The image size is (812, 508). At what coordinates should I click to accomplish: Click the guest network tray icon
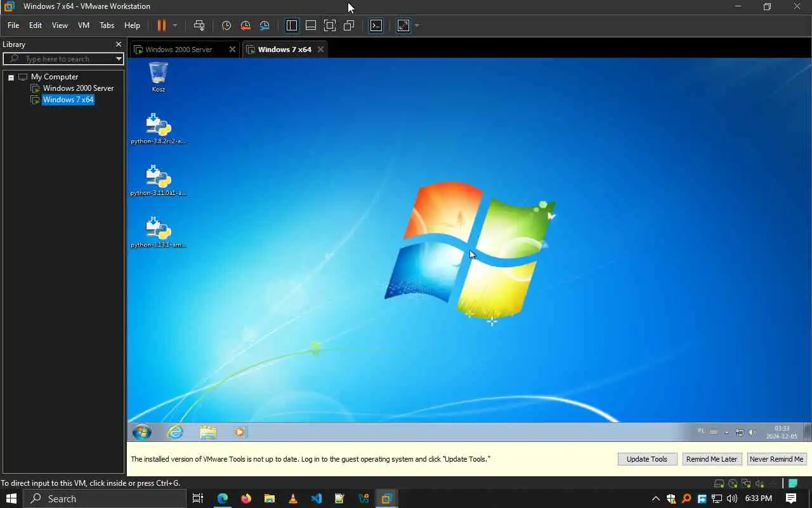coord(740,432)
